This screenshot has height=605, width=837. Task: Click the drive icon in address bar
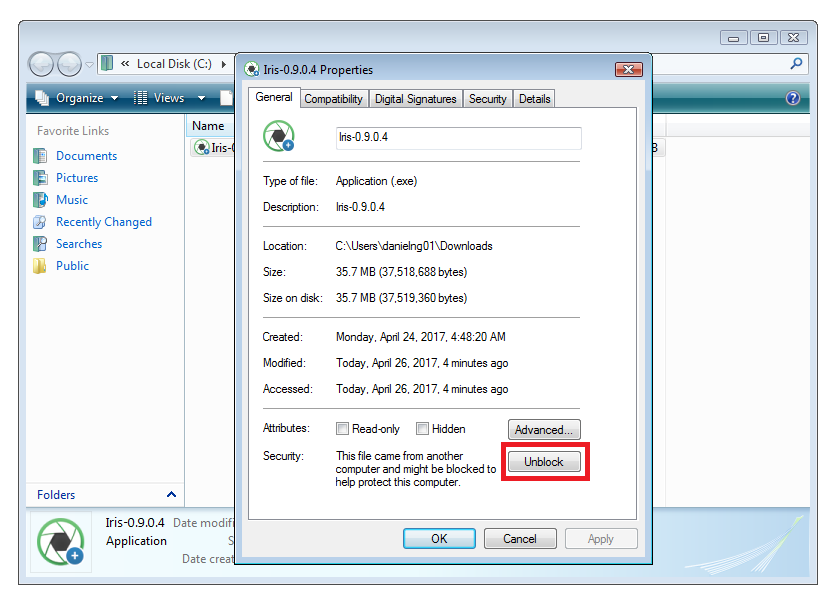(107, 64)
